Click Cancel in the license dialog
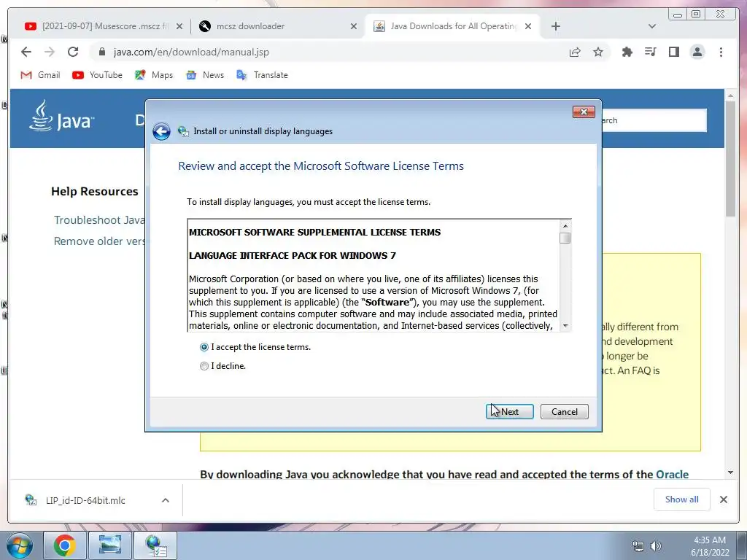The height and width of the screenshot is (560, 747). pyautogui.click(x=565, y=411)
